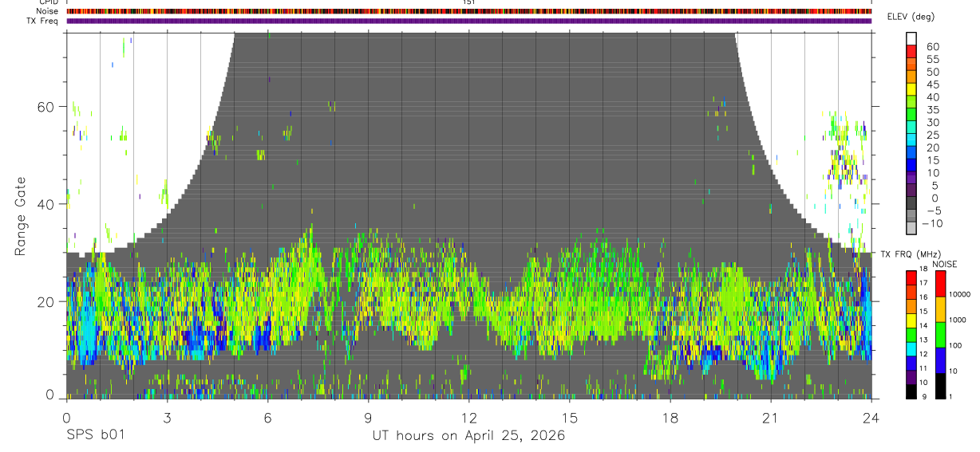Click the x-axis tick label '21'

770,417
